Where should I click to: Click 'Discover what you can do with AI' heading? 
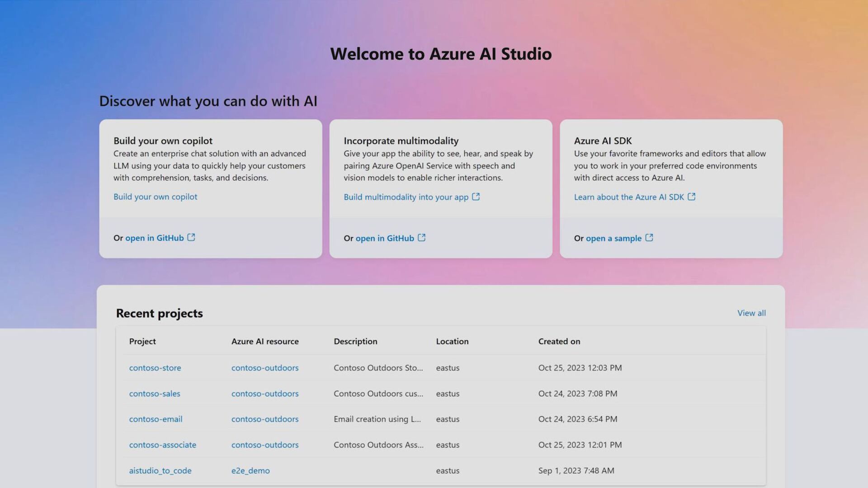tap(208, 101)
